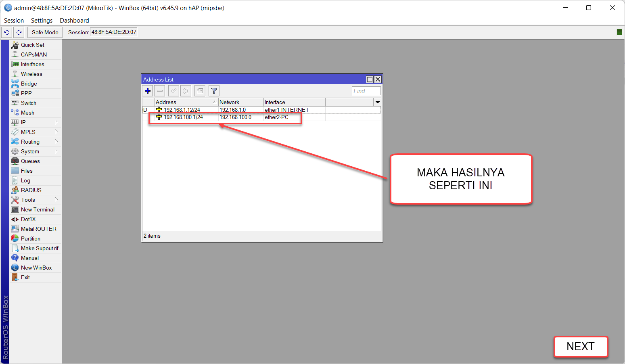Open New Terminal
Image resolution: width=625 pixels, height=364 pixels.
point(36,209)
